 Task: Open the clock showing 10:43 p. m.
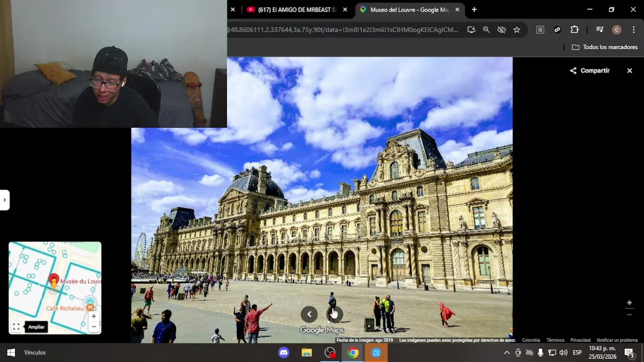602,352
